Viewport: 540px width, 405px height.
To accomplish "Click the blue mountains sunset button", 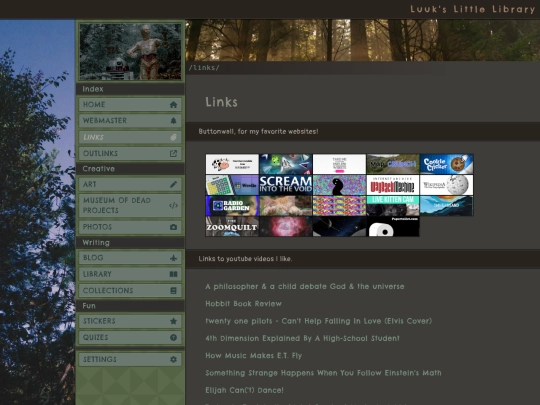I will point(447,206).
